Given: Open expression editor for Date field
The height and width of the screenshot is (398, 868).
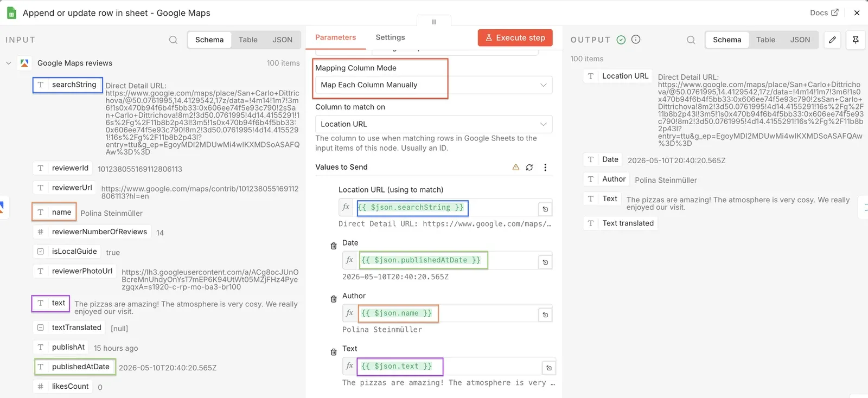Looking at the screenshot, I should (x=545, y=262).
